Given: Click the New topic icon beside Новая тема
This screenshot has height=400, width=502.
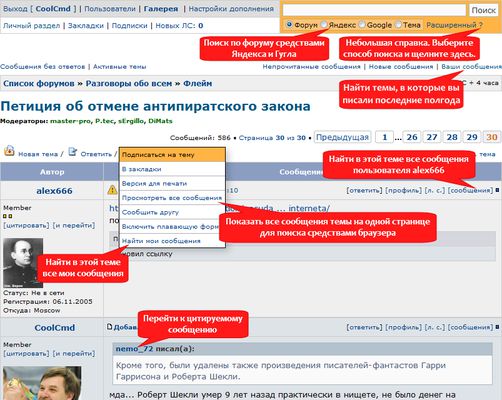Looking at the screenshot, I should point(9,151).
